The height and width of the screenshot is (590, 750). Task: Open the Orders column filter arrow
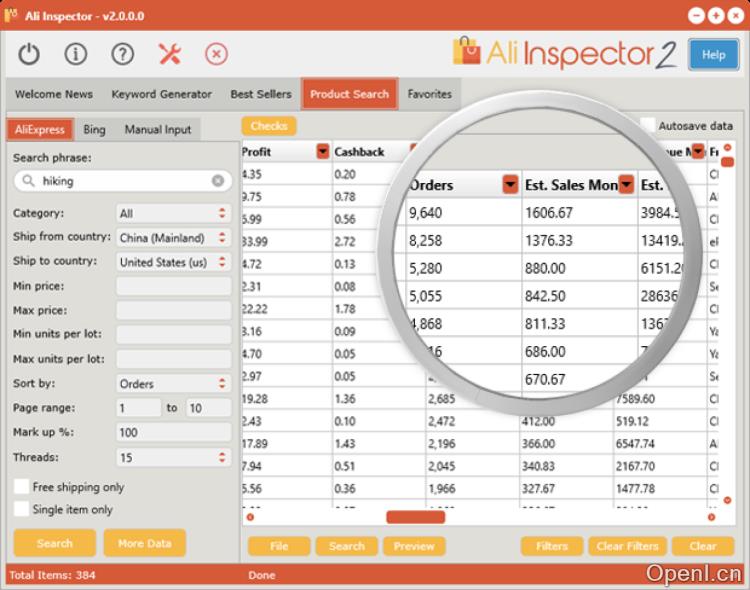point(510,184)
